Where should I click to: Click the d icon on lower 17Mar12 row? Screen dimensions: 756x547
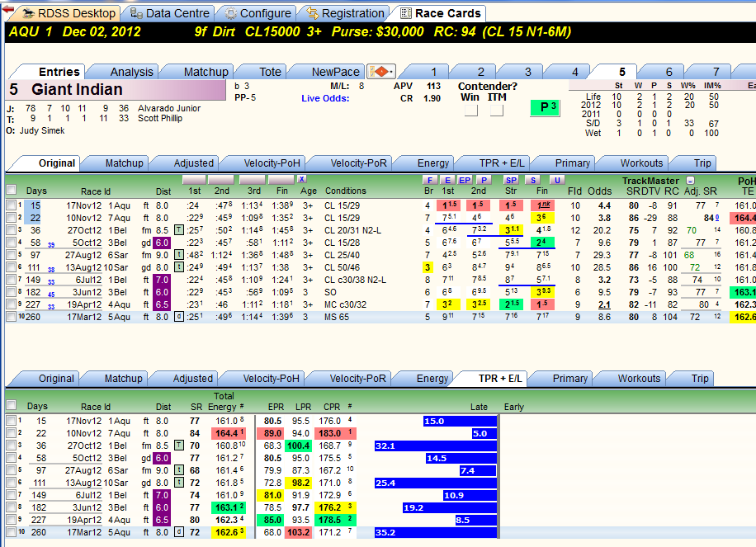[x=178, y=532]
